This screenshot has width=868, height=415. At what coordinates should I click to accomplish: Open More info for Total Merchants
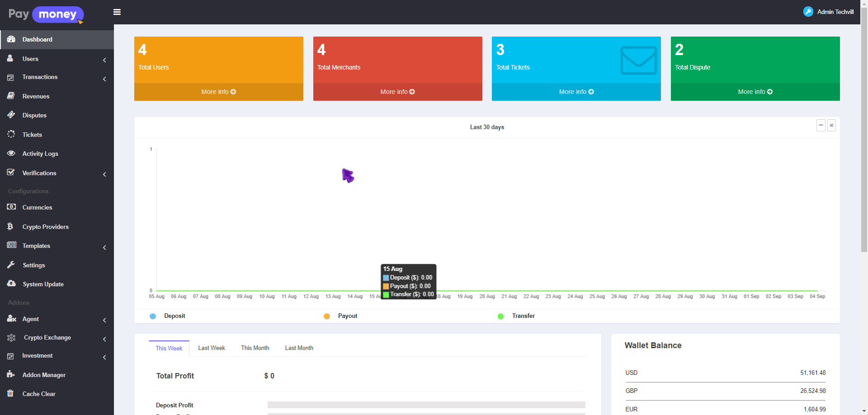[x=397, y=92]
